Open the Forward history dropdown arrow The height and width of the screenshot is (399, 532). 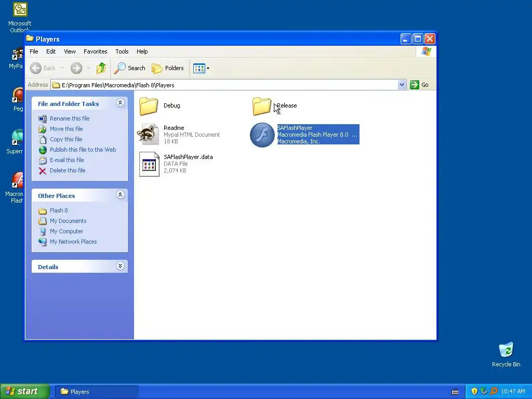[x=88, y=68]
